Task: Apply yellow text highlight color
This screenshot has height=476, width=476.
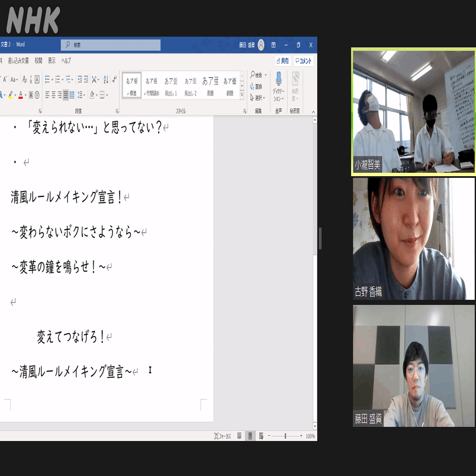Action: click(x=10, y=95)
